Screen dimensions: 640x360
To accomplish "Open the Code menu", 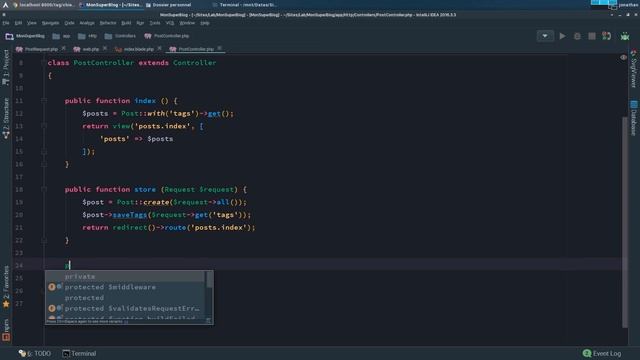I will [69, 23].
